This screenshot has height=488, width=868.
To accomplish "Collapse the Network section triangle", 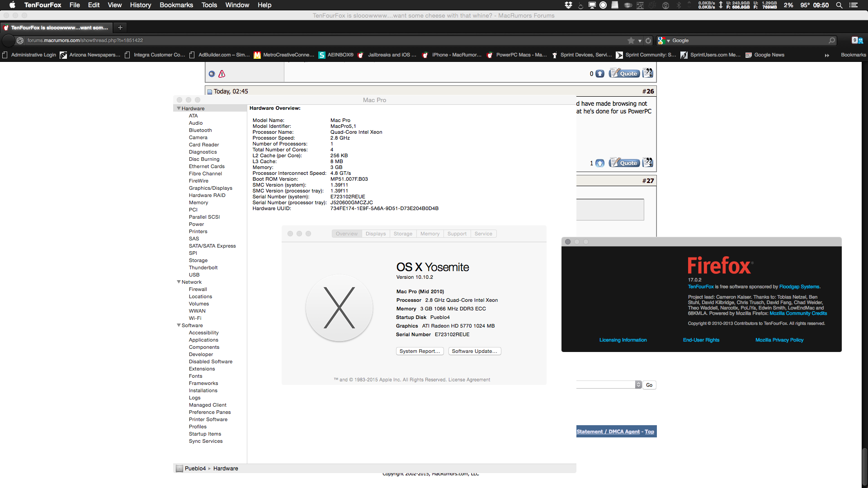I will [x=179, y=282].
